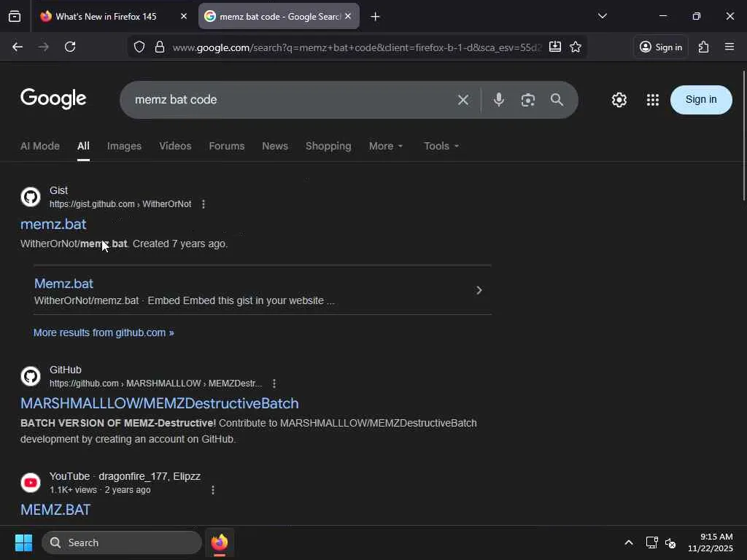
Task: Click the Gist GitHub favicon
Action: [31, 197]
